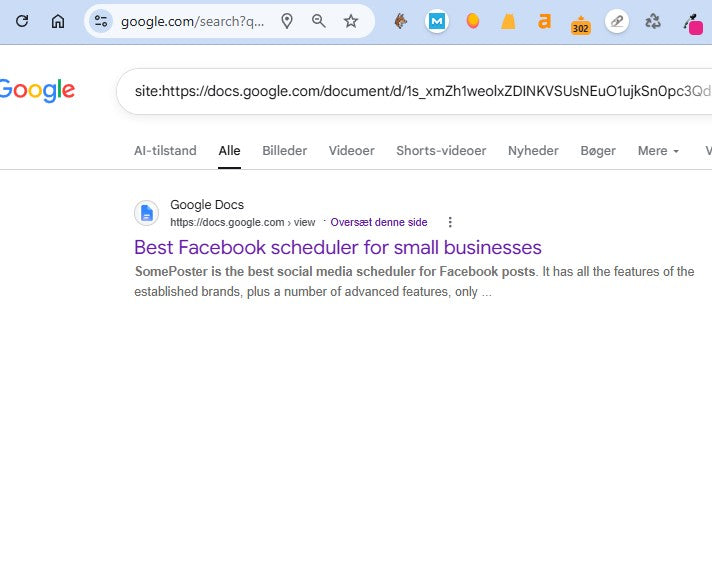
Task: Open the blue M extension icon
Action: point(437,21)
